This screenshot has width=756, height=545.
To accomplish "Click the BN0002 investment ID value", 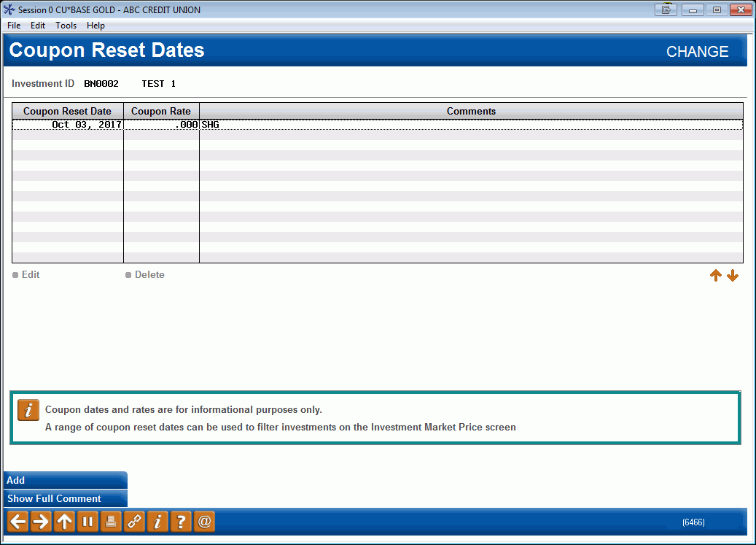I will coord(101,84).
